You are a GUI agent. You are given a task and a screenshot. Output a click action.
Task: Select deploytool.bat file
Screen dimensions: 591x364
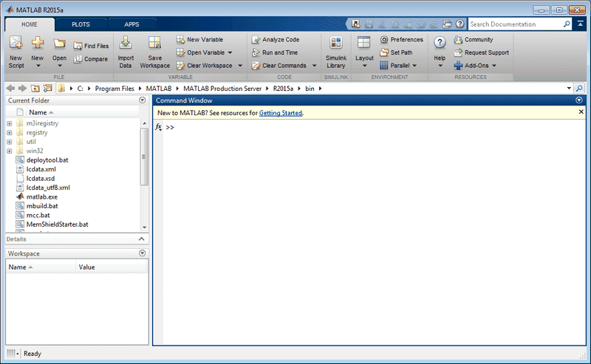(47, 160)
